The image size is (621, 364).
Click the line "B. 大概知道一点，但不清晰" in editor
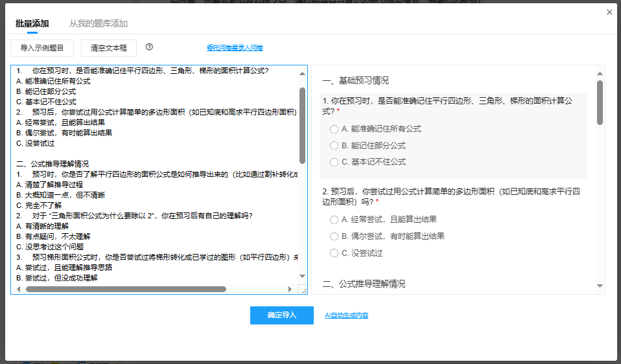tap(60, 195)
